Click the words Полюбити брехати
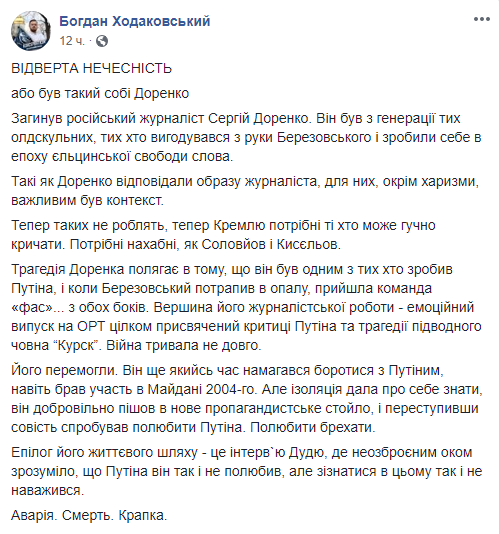 click(x=313, y=427)
